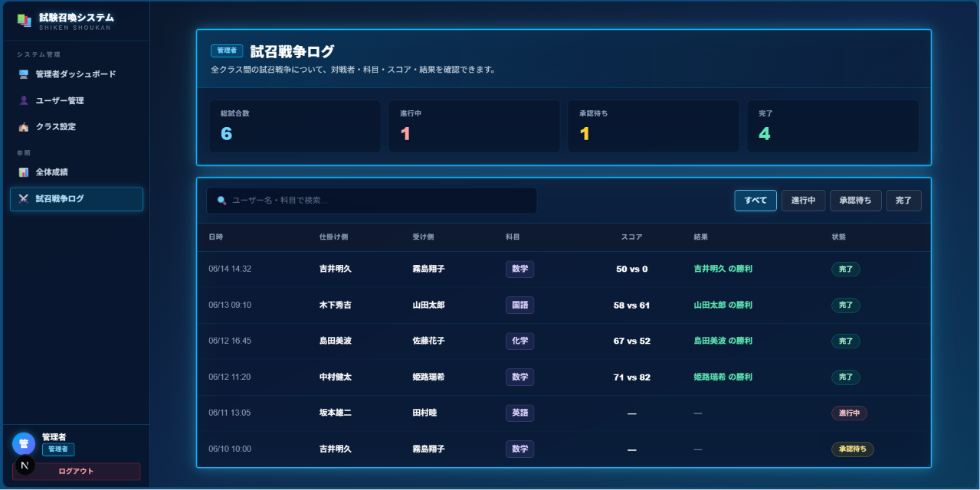980x490 pixels.
Task: Click the result 吉井明久 の勝利
Action: click(x=723, y=269)
